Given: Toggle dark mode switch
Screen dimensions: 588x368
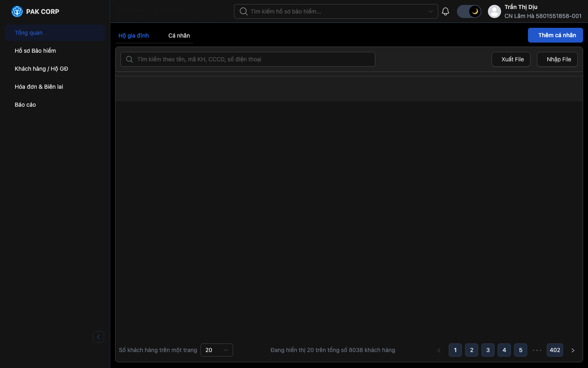Looking at the screenshot, I should (469, 11).
